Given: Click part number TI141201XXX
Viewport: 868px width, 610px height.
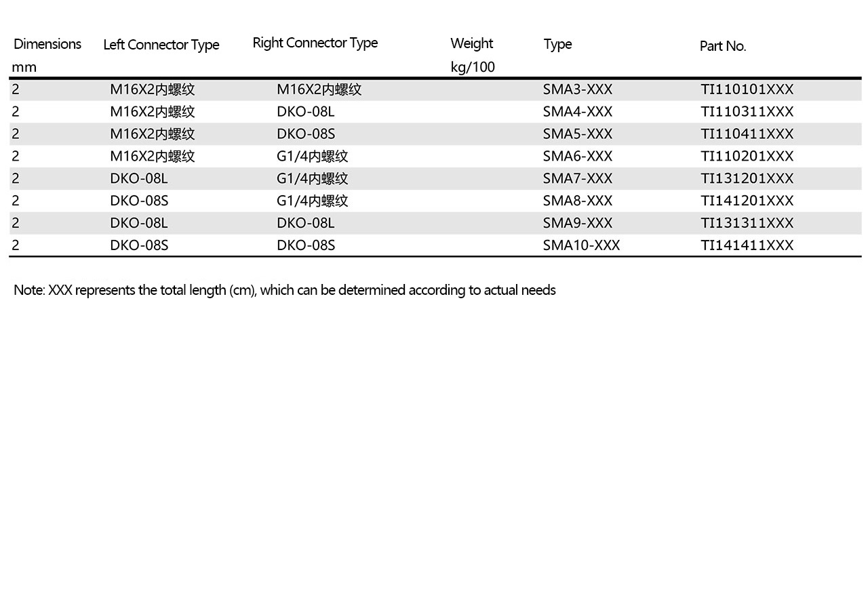Looking at the screenshot, I should [x=747, y=201].
